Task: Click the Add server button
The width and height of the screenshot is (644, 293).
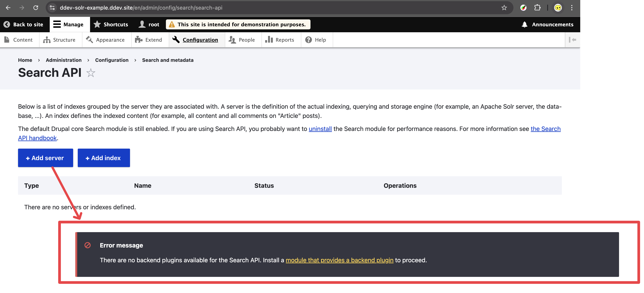Action: 46,158
